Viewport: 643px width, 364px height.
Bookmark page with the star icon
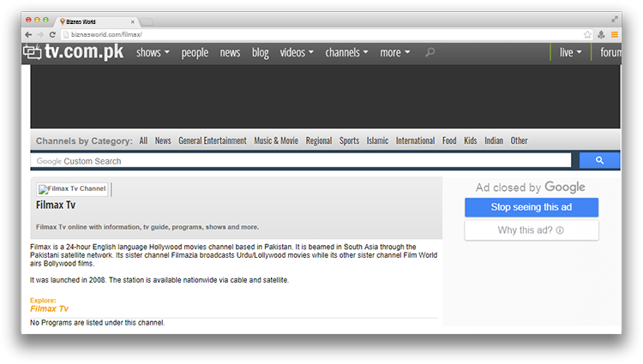[x=587, y=34]
